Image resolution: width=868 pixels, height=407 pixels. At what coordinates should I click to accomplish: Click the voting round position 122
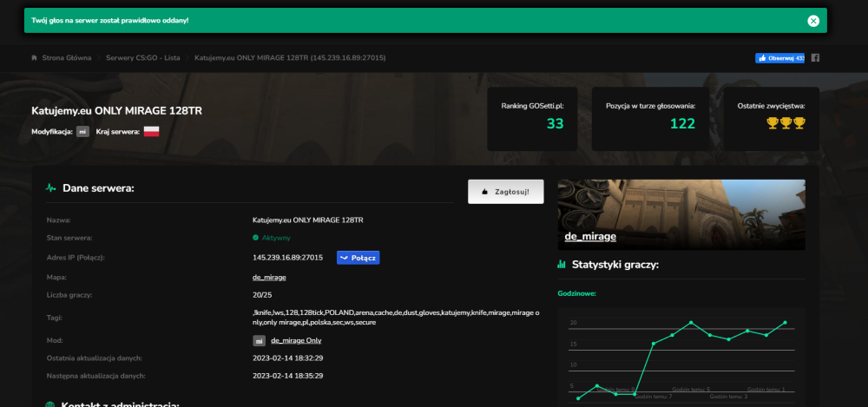pyautogui.click(x=682, y=124)
